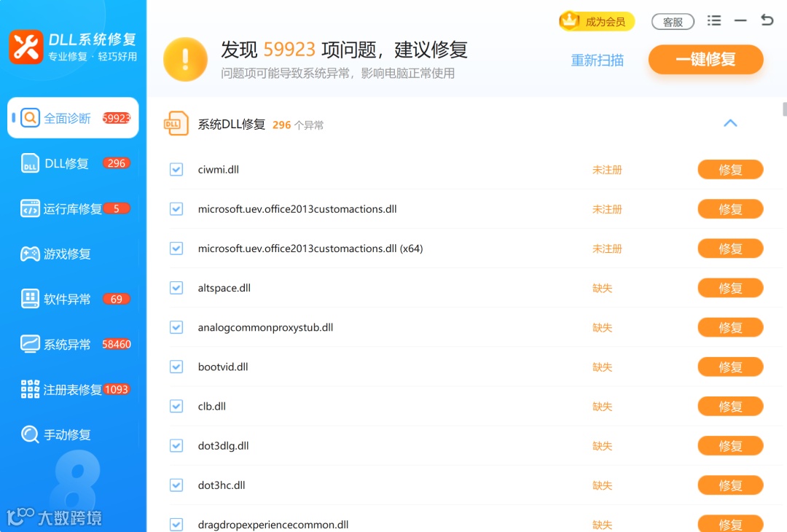Click the 系统异常 monitor icon
This screenshot has height=532, width=787.
[30, 344]
